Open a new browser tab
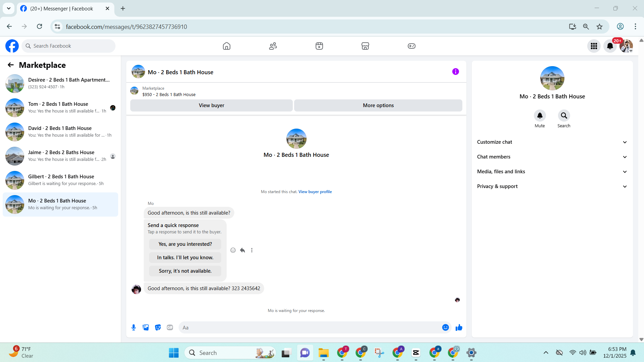This screenshot has width=644, height=362. tap(123, 8)
